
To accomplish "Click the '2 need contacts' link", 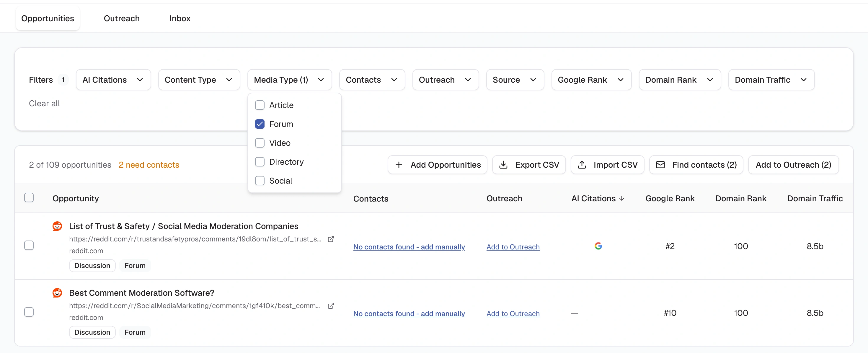I will tap(149, 165).
